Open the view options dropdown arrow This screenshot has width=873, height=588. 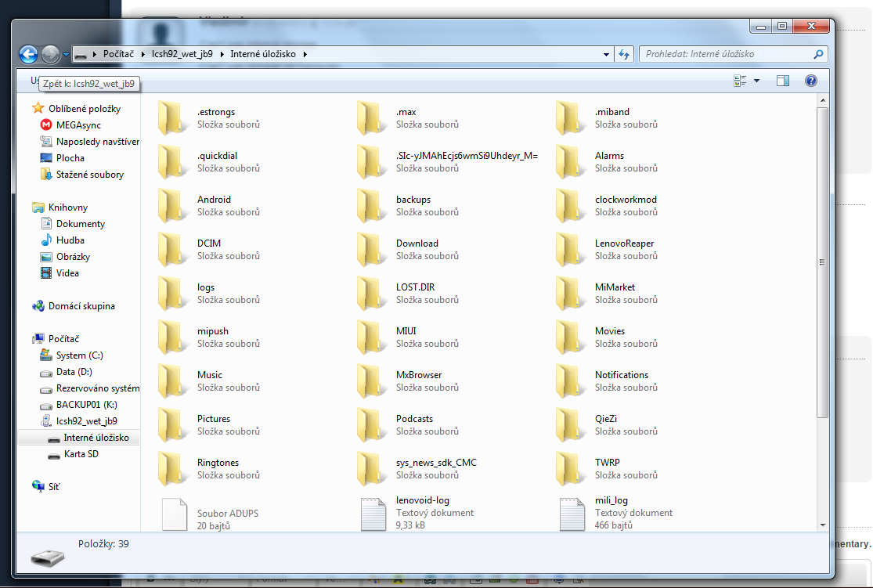[x=756, y=81]
